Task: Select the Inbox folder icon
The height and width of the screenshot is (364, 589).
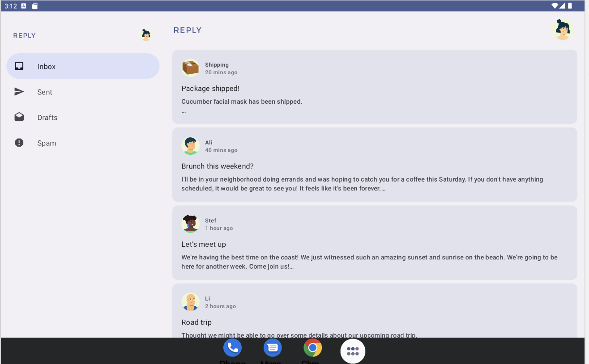Action: click(x=19, y=66)
